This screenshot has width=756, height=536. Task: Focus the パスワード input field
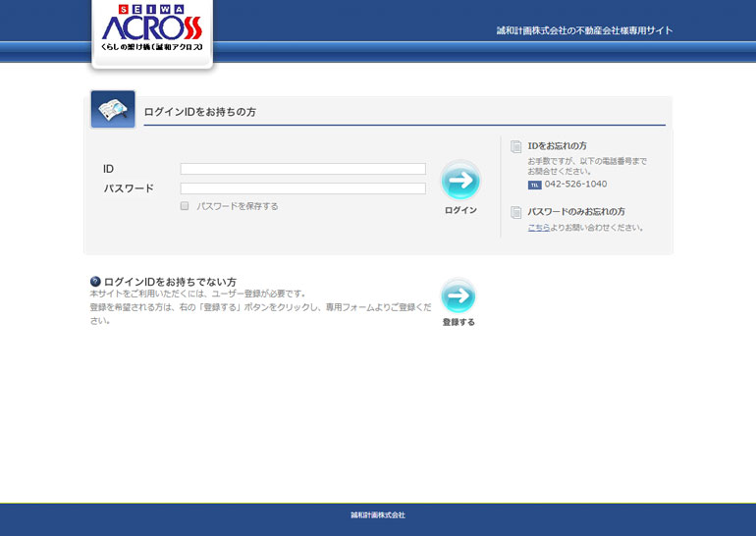coord(302,188)
